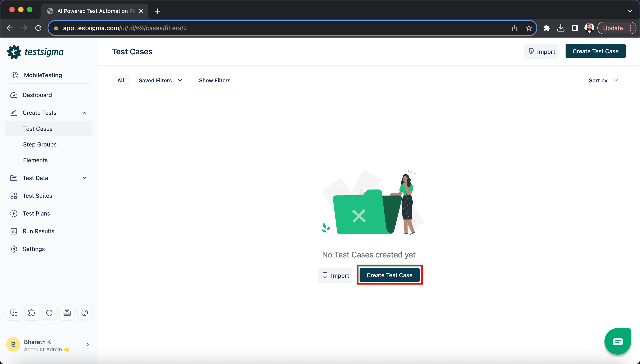This screenshot has width=640, height=364.
Task: Expand the Test Data section
Action: pyautogui.click(x=84, y=178)
